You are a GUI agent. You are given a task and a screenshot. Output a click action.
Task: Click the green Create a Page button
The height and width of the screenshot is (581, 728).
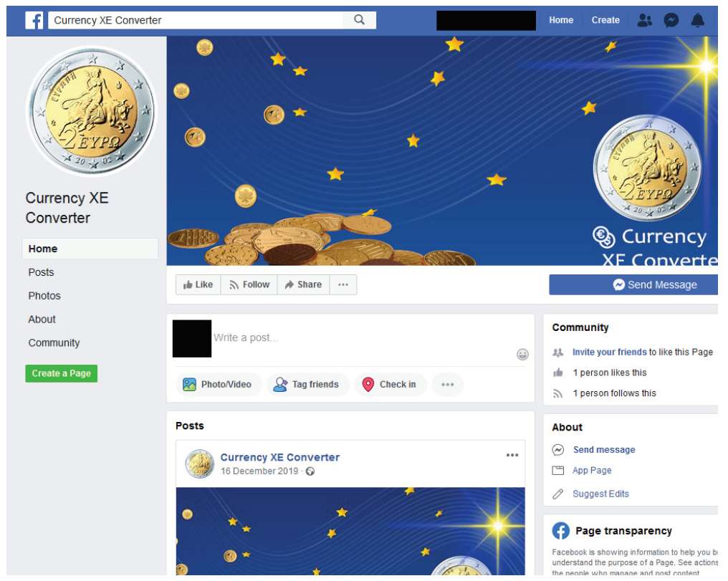[x=62, y=373]
